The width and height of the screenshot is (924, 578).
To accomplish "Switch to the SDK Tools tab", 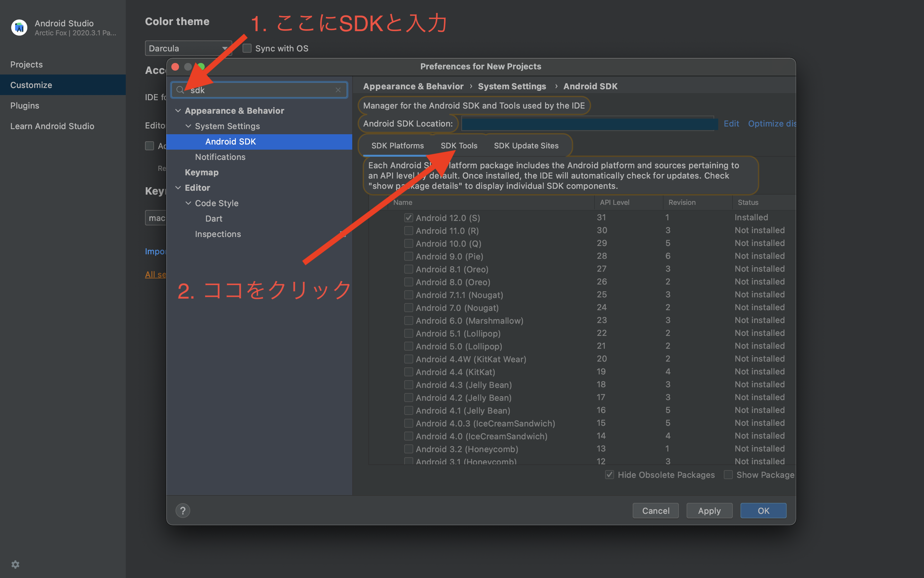I will 459,146.
